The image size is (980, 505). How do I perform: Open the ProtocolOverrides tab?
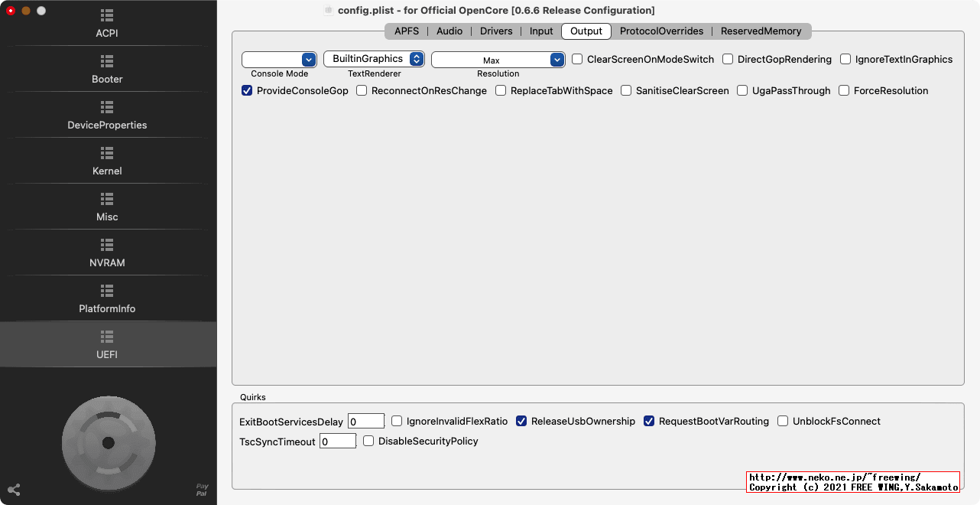(x=660, y=31)
